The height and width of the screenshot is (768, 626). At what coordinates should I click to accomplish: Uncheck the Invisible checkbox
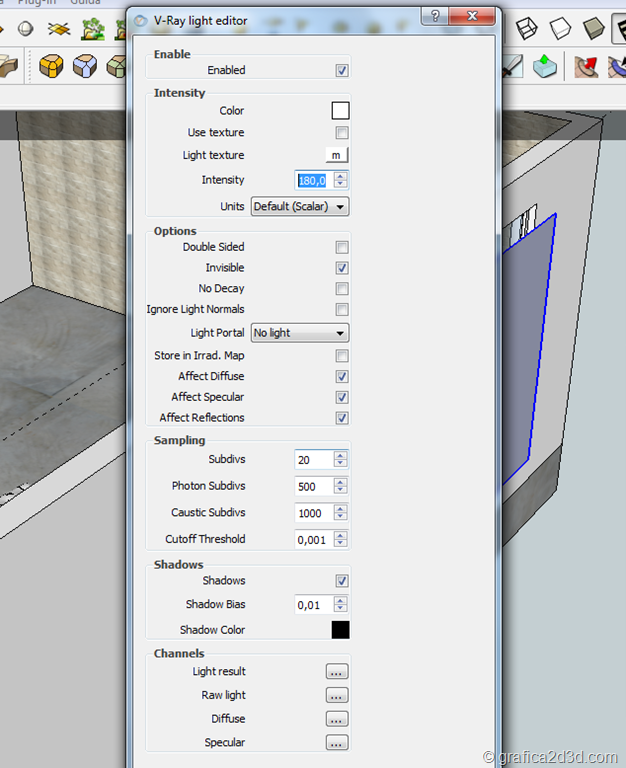(342, 268)
